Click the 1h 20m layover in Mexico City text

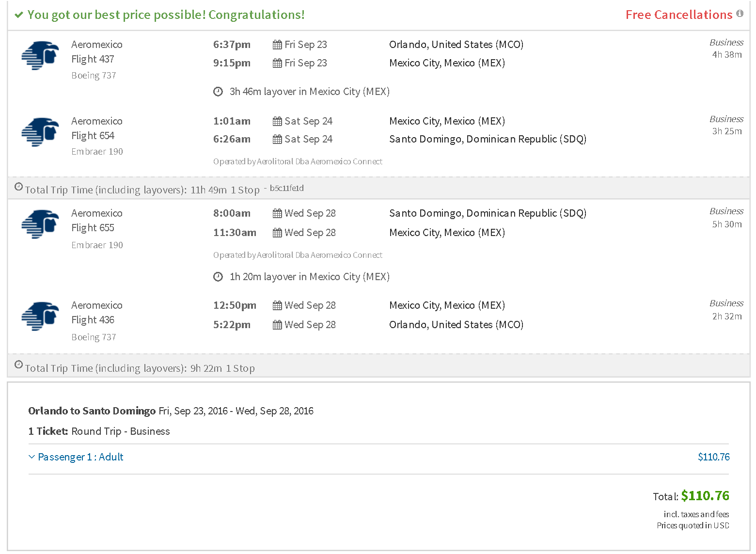[x=310, y=277]
